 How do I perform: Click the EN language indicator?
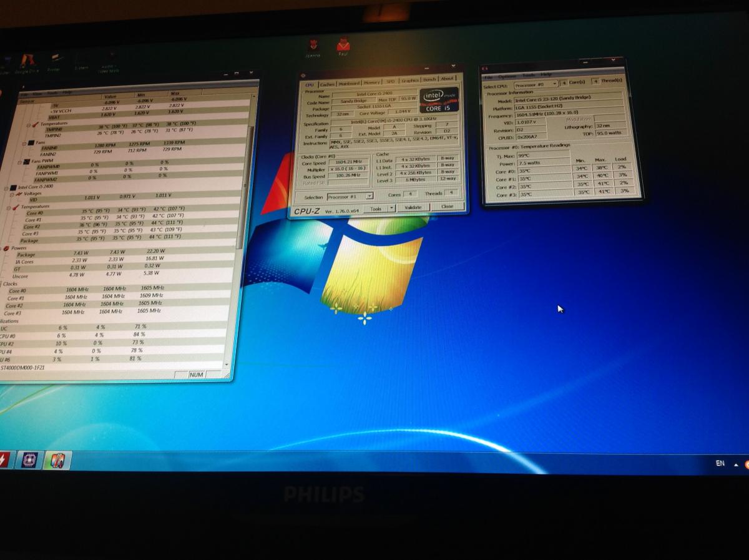720,464
